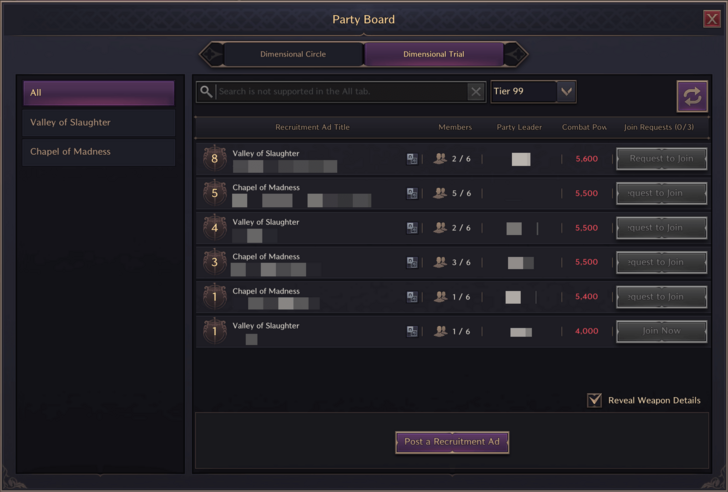Click the level 5 party badge icon

(214, 193)
